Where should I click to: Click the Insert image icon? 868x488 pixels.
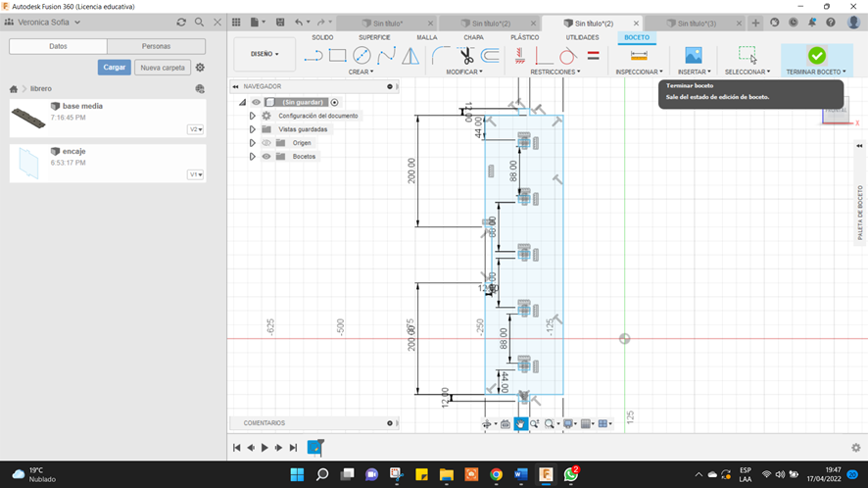pos(694,56)
